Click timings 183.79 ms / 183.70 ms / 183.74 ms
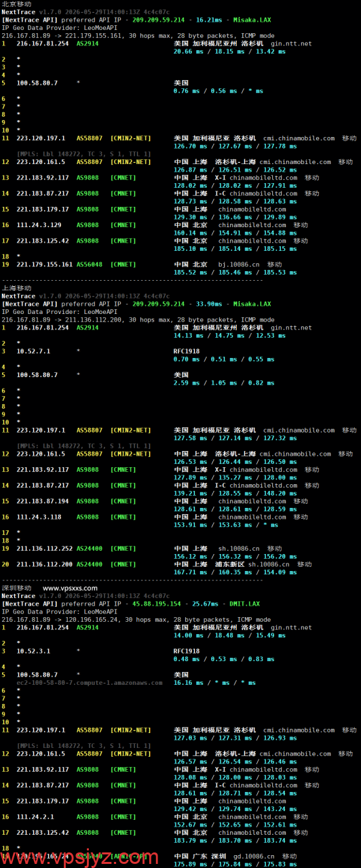The width and height of the screenshot is (361, 868). pyautogui.click(x=235, y=841)
